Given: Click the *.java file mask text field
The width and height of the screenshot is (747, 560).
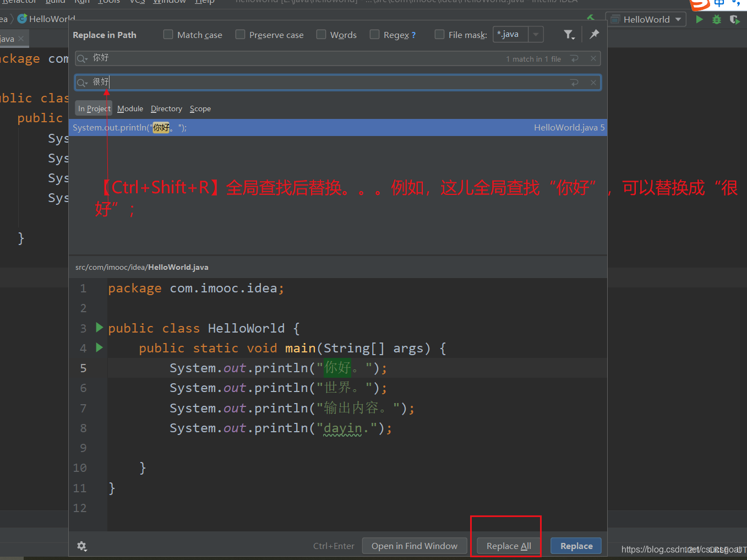Looking at the screenshot, I should tap(510, 35).
